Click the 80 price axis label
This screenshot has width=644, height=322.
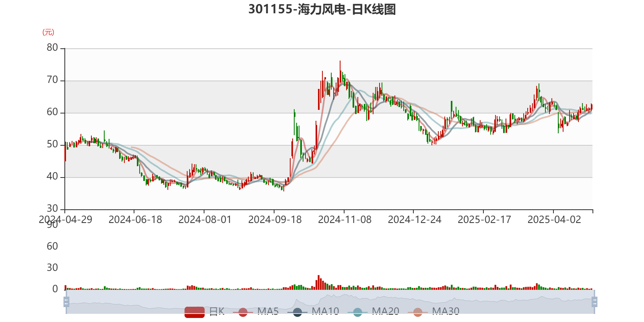(x=52, y=47)
